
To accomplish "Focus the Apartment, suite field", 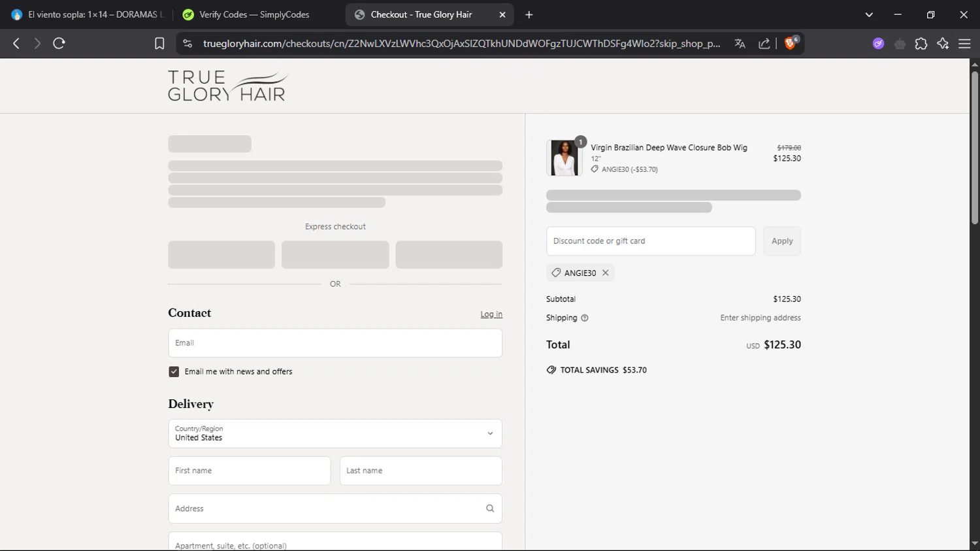I will point(335,542).
